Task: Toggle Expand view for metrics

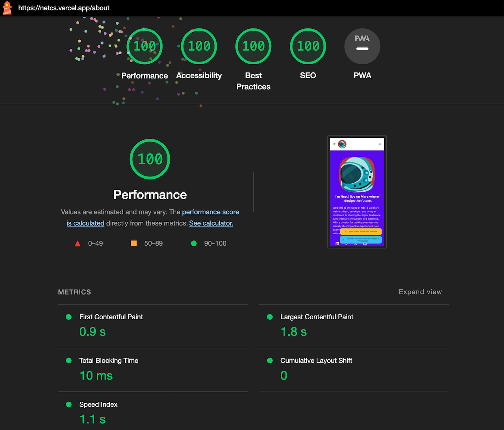Action: click(420, 292)
